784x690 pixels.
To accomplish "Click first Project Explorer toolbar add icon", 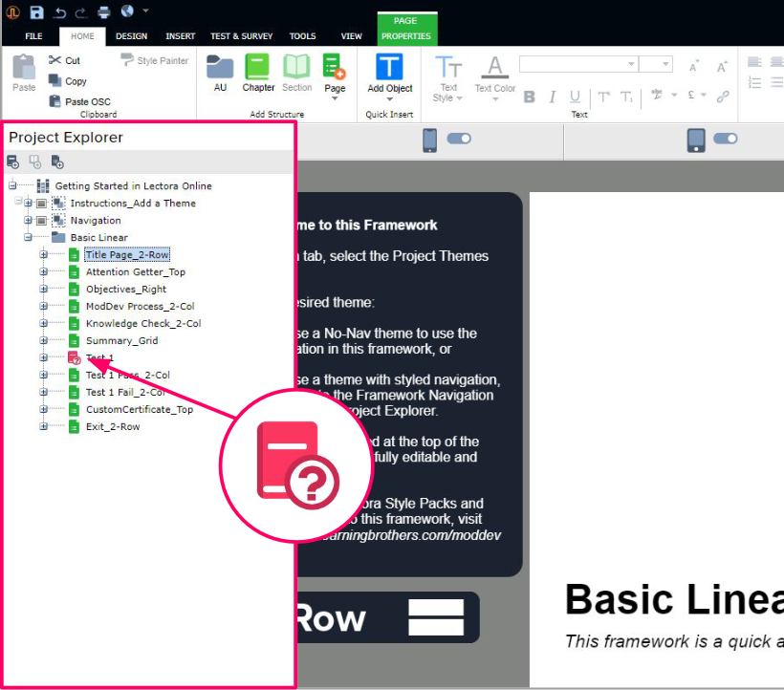I will pos(13,162).
